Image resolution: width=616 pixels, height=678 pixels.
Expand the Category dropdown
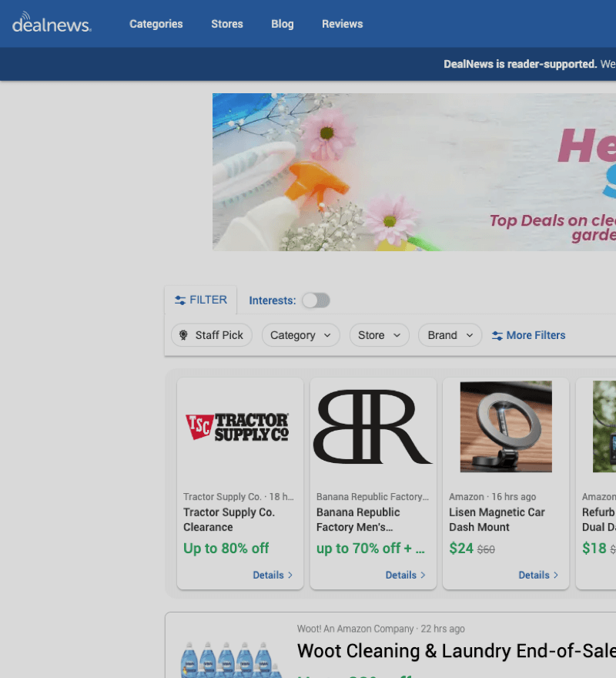pyautogui.click(x=300, y=335)
